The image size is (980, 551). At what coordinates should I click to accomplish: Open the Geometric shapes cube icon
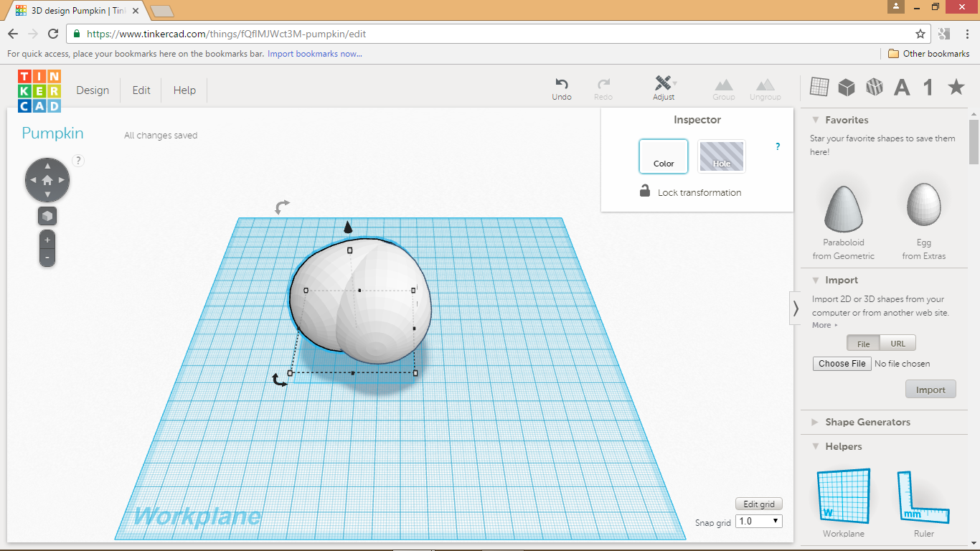[x=847, y=86]
